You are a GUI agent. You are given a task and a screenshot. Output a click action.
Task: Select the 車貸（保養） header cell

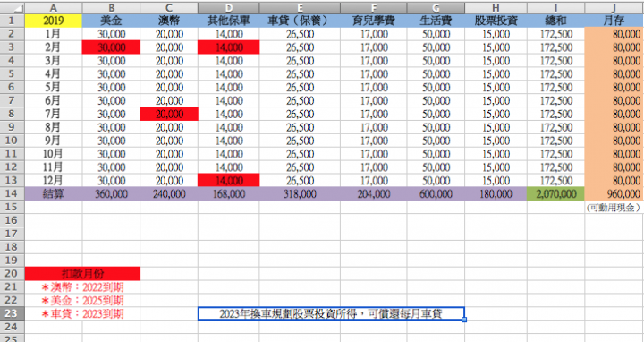pyautogui.click(x=300, y=21)
